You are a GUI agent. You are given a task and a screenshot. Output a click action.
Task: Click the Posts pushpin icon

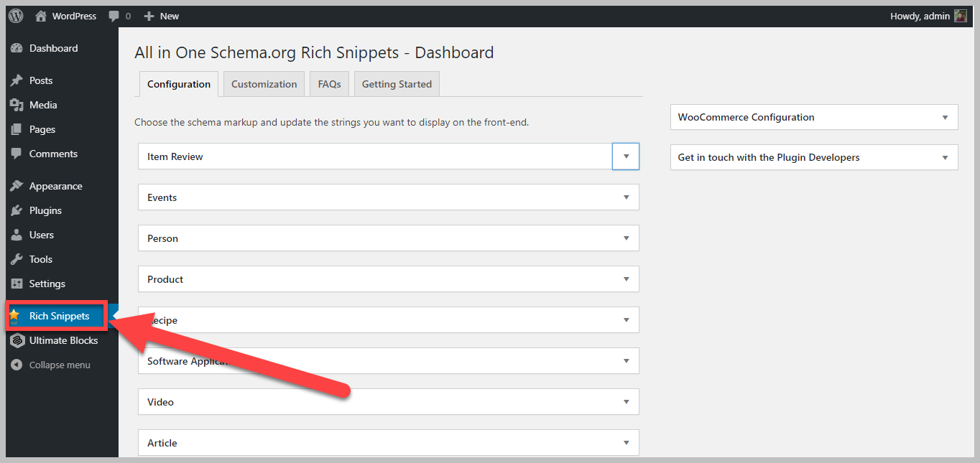(x=17, y=80)
